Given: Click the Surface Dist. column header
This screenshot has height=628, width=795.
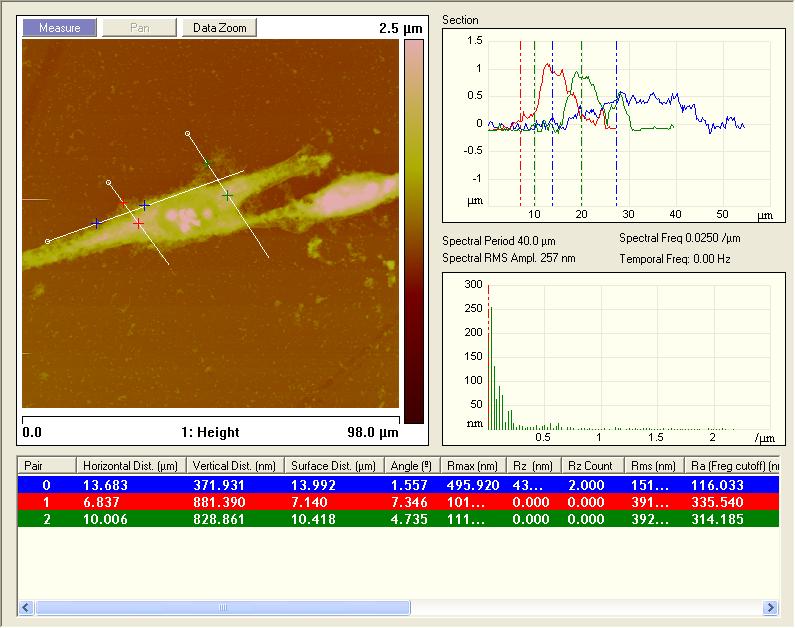Looking at the screenshot, I should point(334,466).
